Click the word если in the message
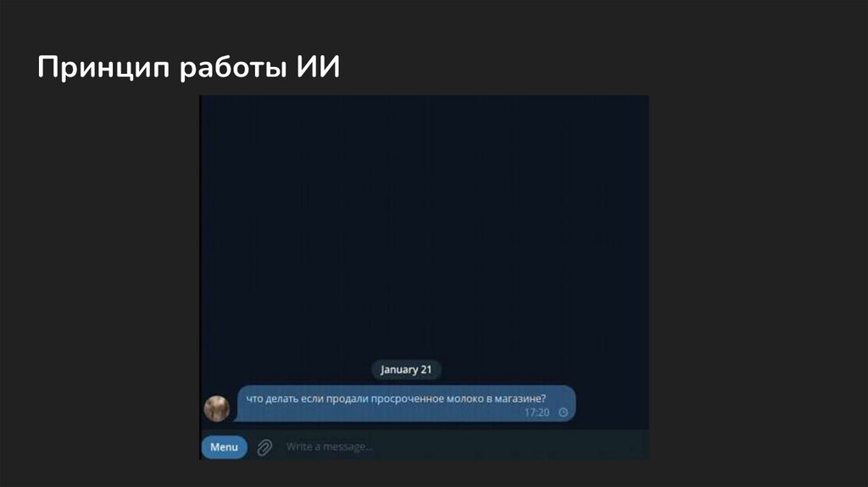The width and height of the screenshot is (868, 487). pyautogui.click(x=312, y=399)
